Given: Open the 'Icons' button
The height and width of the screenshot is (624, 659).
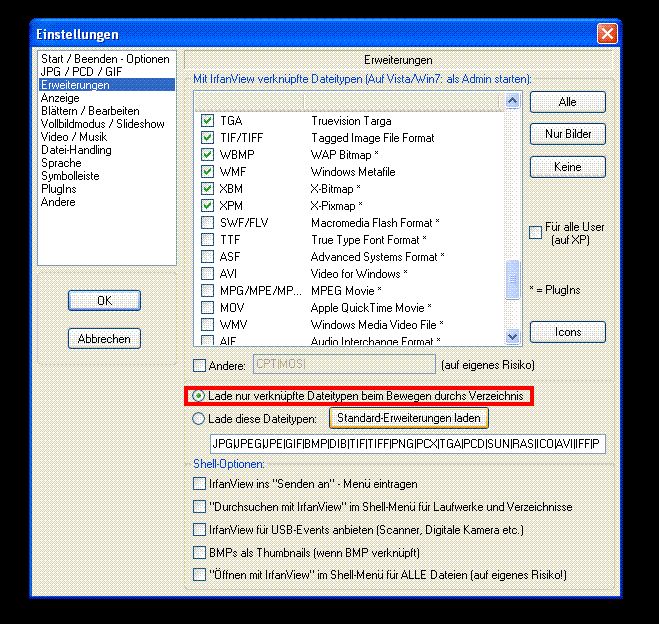Looking at the screenshot, I should (567, 332).
